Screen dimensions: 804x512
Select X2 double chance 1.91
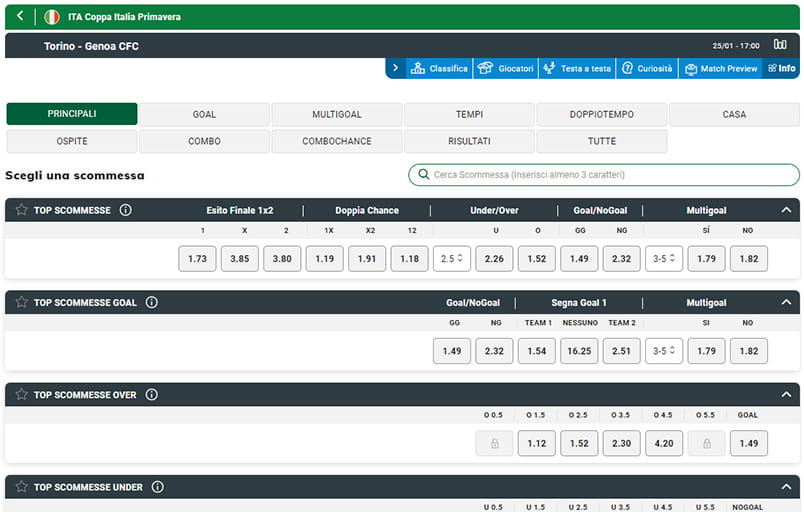coord(367,258)
